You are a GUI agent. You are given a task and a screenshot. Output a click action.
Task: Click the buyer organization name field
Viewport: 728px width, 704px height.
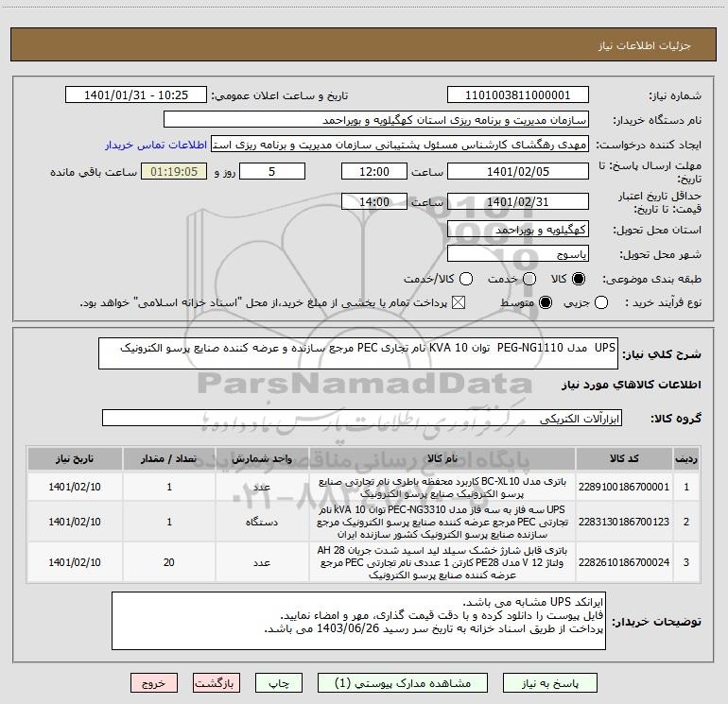click(376, 120)
